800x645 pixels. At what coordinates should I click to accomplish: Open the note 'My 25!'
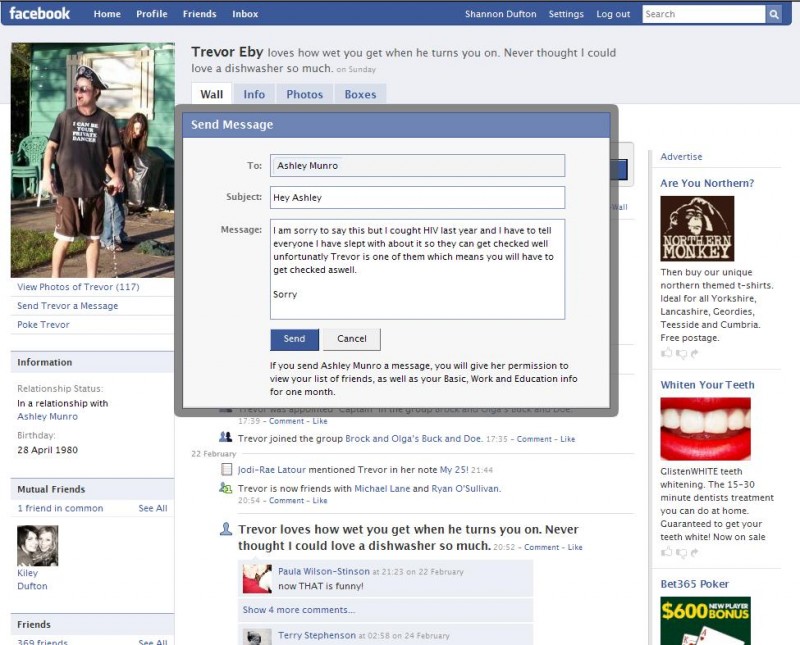tap(454, 469)
